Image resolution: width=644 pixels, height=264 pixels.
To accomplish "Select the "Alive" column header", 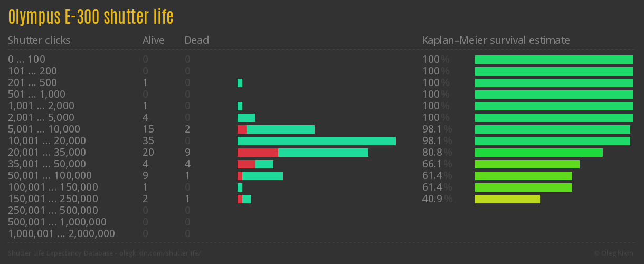I will 153,40.
